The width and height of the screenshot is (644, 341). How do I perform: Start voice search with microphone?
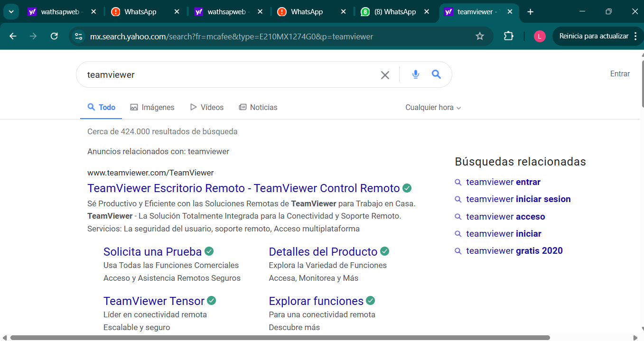point(416,74)
